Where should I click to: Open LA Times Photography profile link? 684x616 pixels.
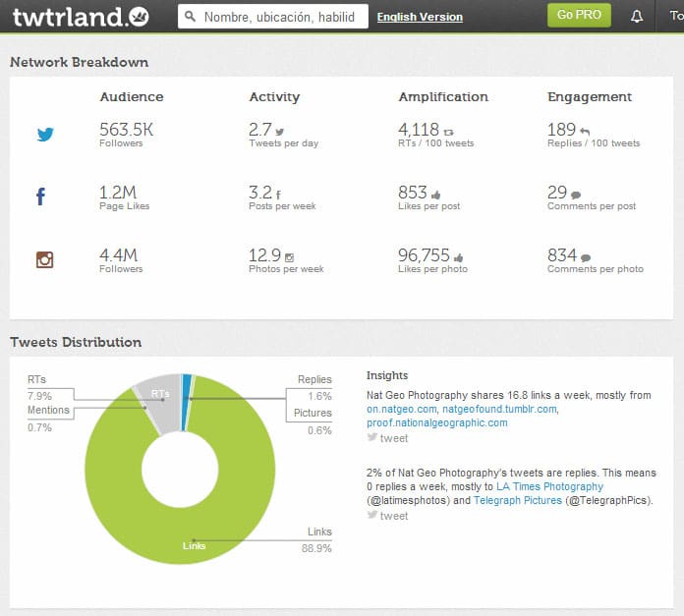pos(549,486)
